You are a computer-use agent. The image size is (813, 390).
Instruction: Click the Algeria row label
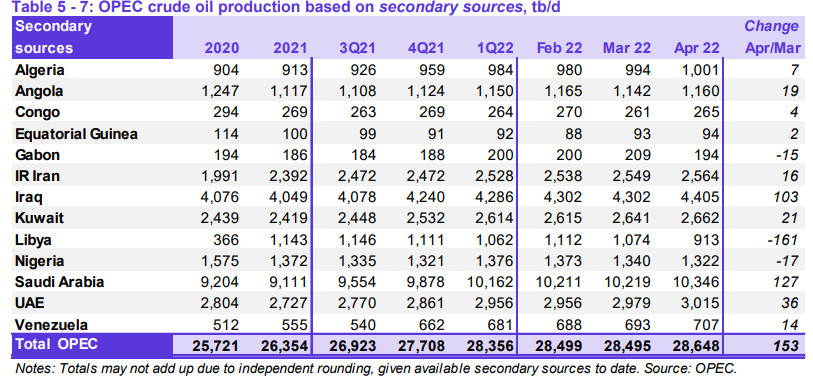pos(39,69)
